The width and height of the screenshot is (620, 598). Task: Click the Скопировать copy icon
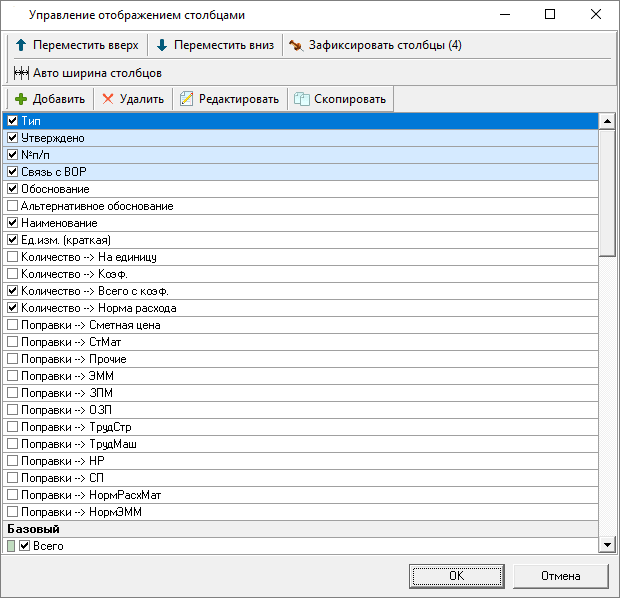click(x=301, y=99)
